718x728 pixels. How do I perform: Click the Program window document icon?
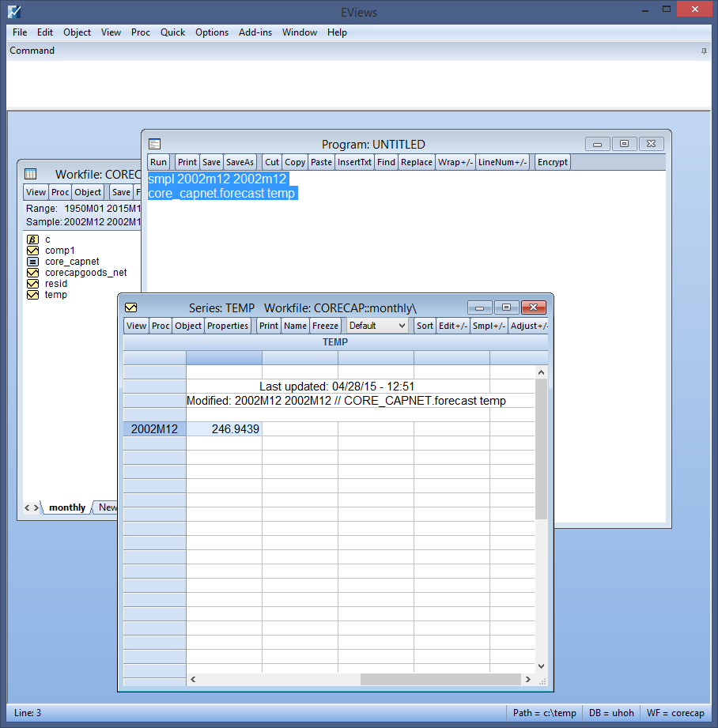(x=154, y=144)
